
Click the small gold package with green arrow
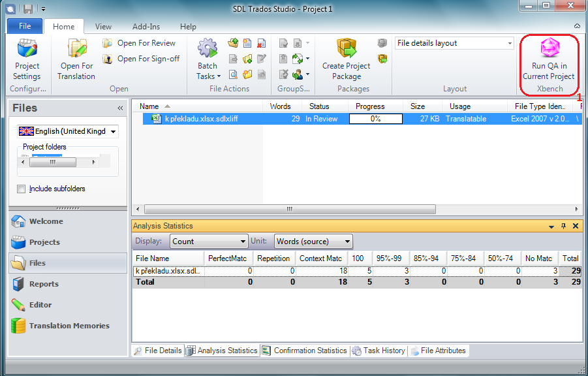click(382, 59)
